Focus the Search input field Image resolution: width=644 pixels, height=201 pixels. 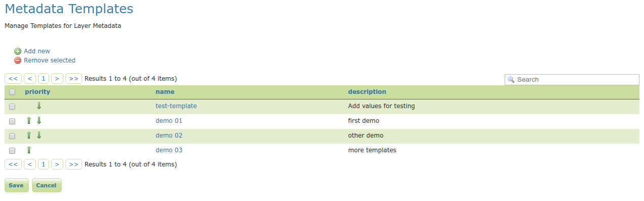(572, 80)
